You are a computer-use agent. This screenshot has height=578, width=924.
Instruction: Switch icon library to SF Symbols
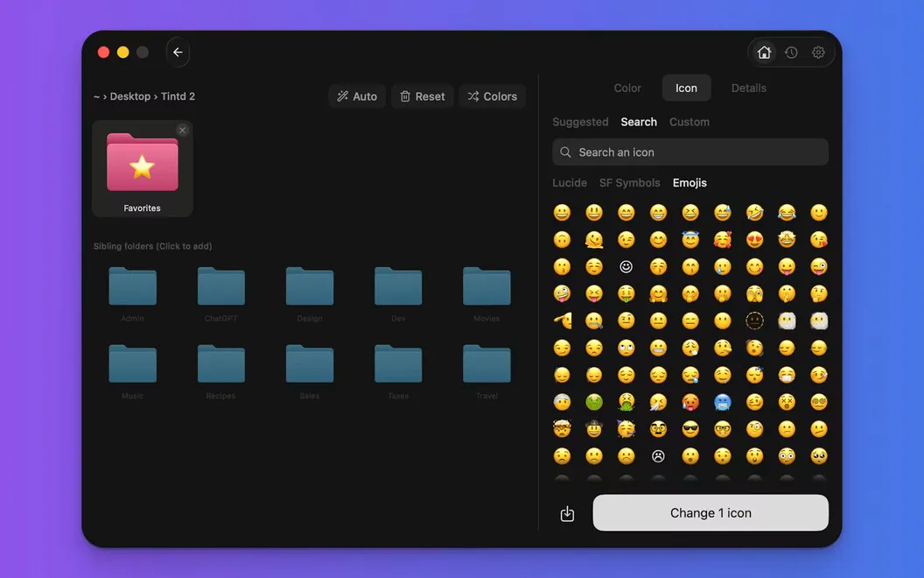point(629,183)
